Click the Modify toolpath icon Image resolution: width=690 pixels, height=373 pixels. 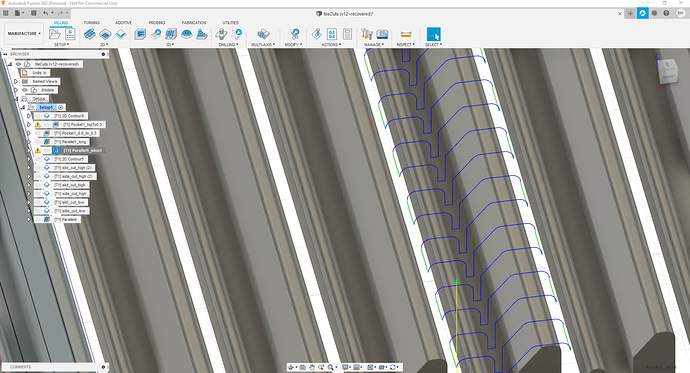point(294,34)
